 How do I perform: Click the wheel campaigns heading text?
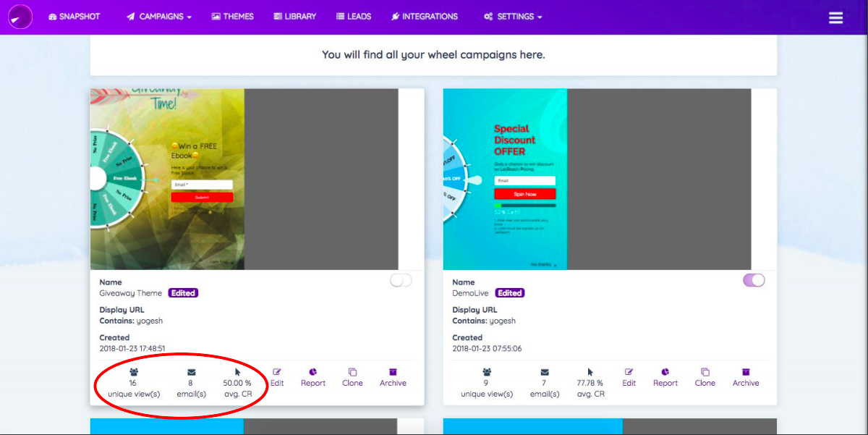coord(433,54)
